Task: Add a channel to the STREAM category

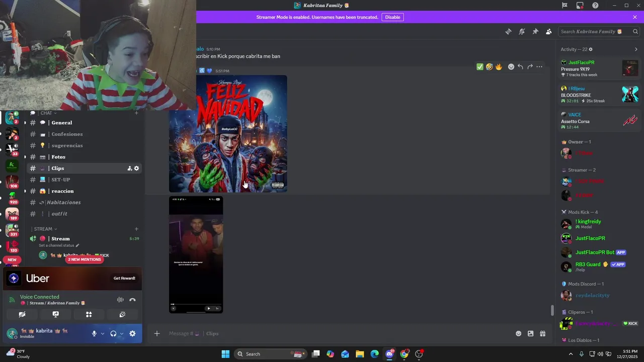Action: 136,229
